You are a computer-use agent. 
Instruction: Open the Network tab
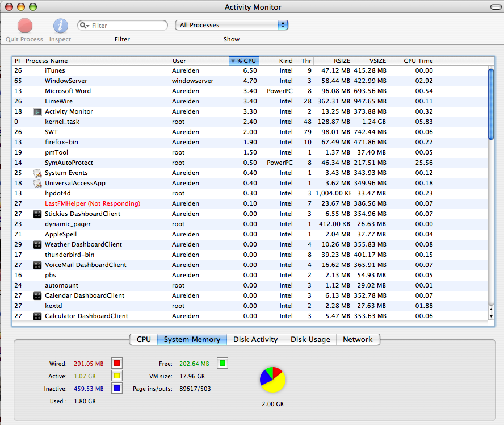(x=358, y=339)
